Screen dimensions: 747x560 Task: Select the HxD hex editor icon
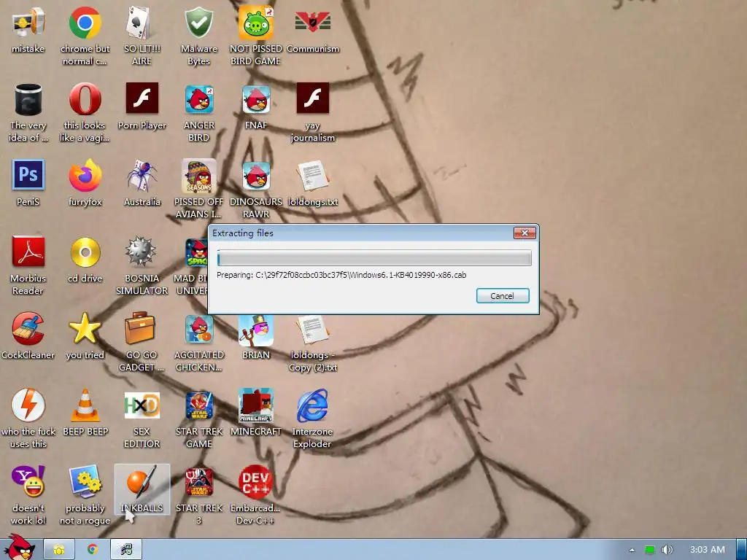pyautogui.click(x=142, y=405)
